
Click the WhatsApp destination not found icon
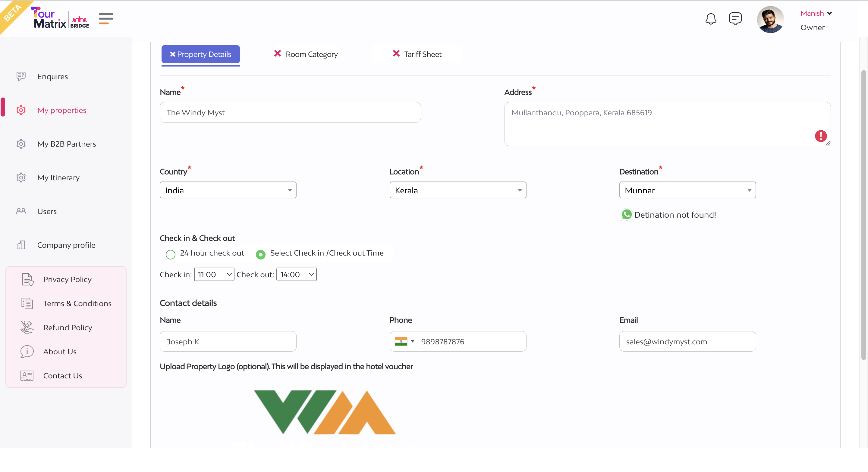point(626,214)
